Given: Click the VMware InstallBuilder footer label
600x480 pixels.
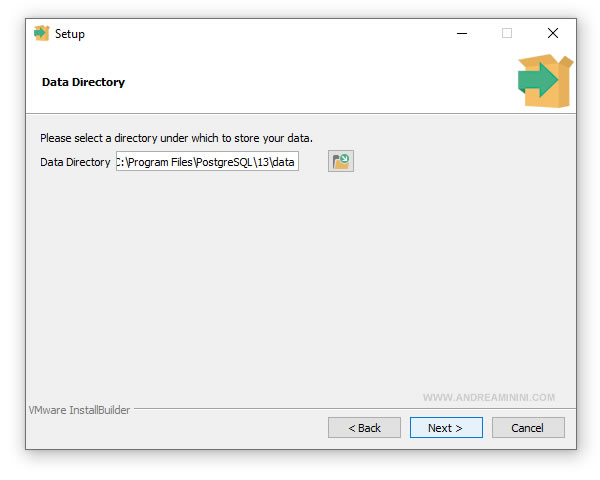Looking at the screenshot, I should (79, 410).
